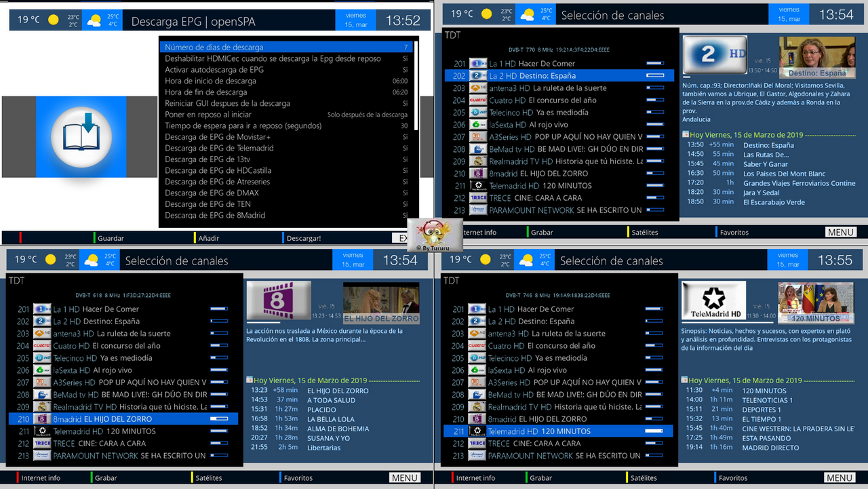This screenshot has height=489, width=868.
Task: Click laSexta HD logo in screen with La 2 highlighted
Action: point(478,125)
